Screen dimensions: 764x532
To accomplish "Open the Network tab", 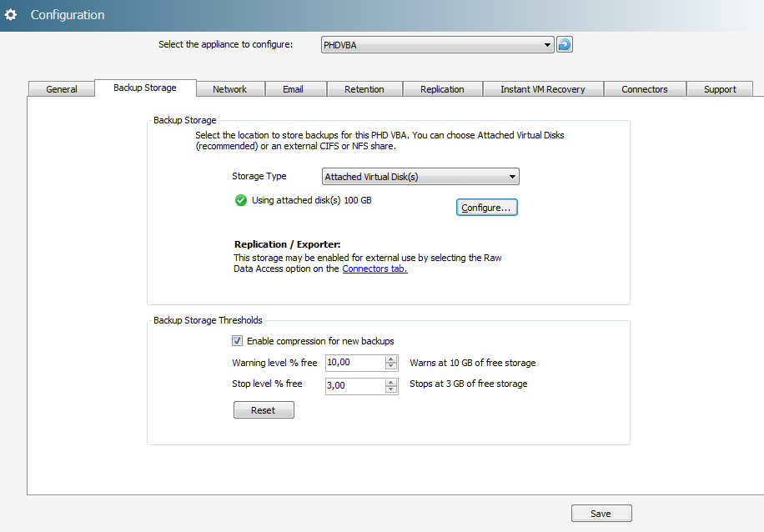I will 229,89.
